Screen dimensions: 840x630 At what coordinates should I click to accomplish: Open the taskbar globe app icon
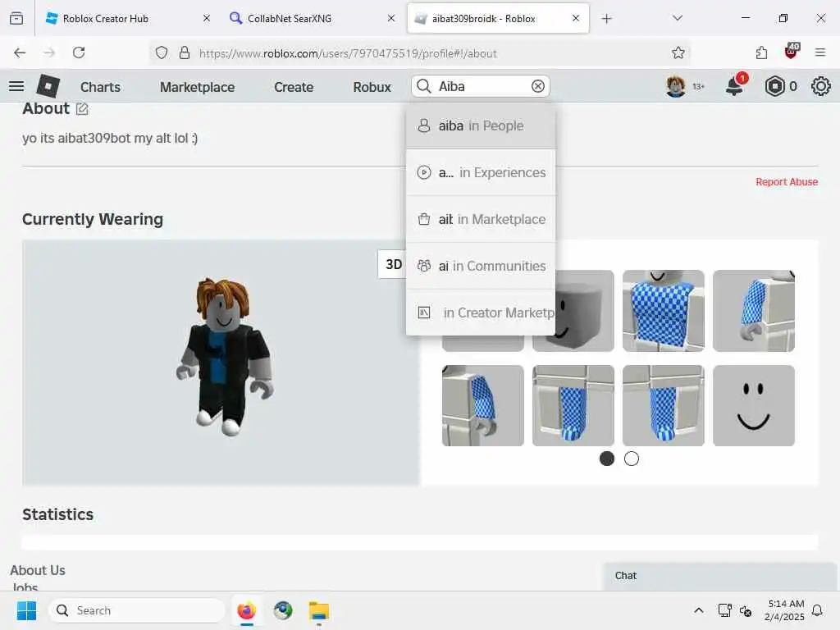283,610
